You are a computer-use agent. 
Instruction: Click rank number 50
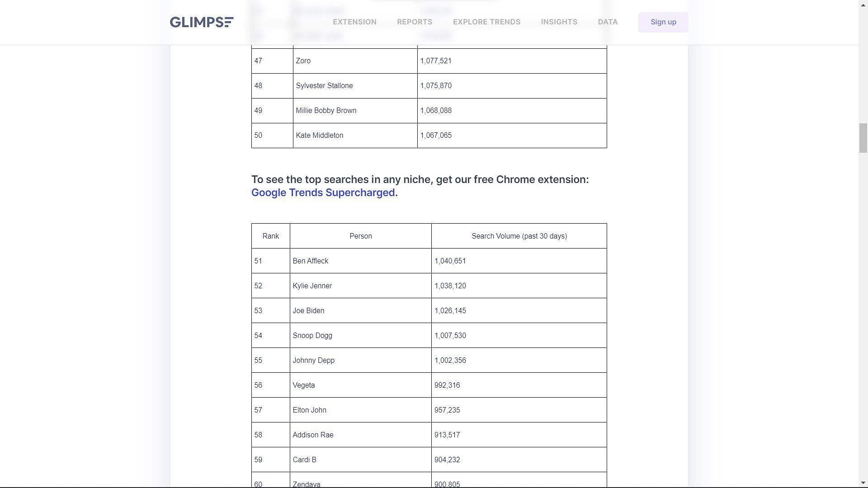coord(258,136)
